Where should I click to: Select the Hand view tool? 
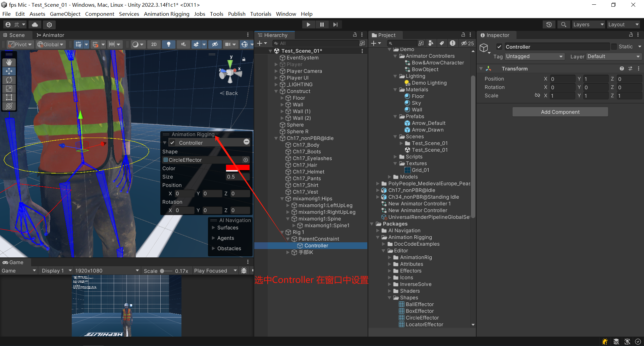coord(9,62)
